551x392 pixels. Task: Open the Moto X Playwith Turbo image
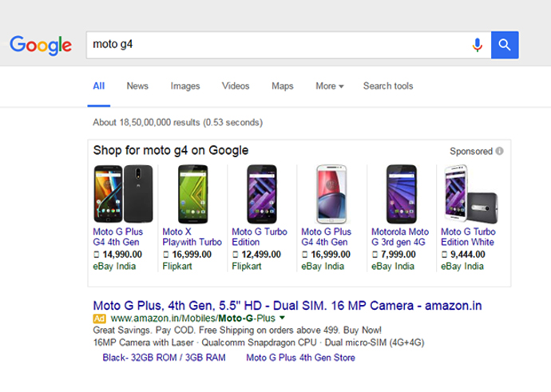point(192,193)
